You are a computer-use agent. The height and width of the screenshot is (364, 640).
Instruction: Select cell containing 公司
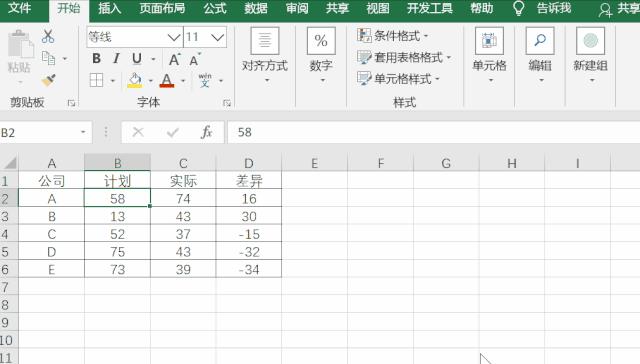tap(51, 180)
